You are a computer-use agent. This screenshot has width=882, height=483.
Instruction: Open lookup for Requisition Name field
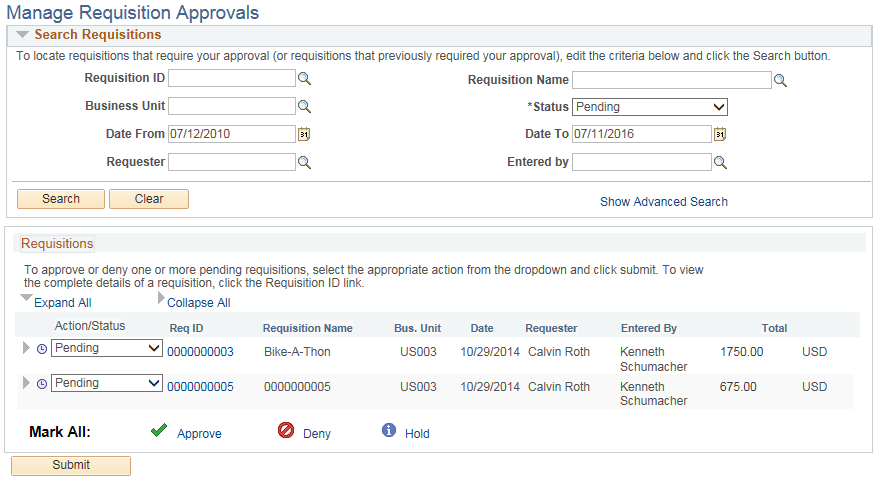[x=780, y=80]
